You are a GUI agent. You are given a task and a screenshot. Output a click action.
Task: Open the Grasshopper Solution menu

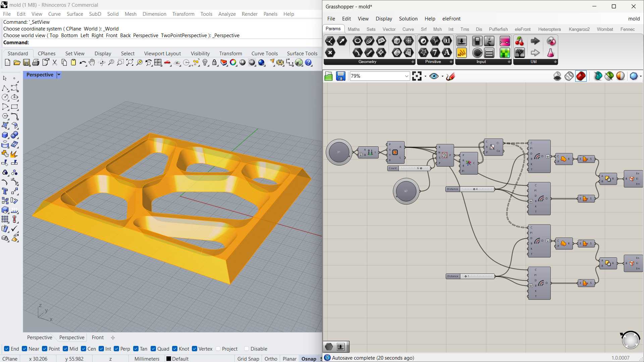[408, 19]
